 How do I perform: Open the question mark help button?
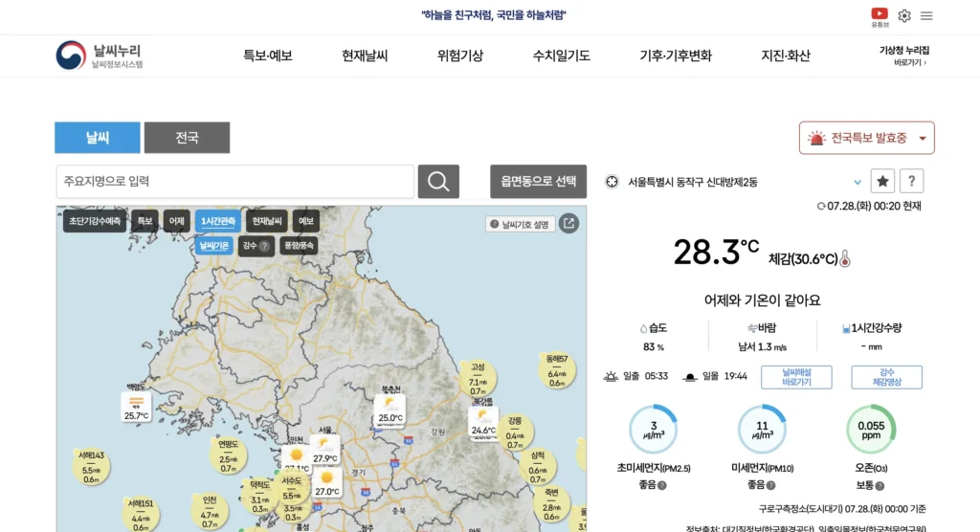tap(911, 181)
